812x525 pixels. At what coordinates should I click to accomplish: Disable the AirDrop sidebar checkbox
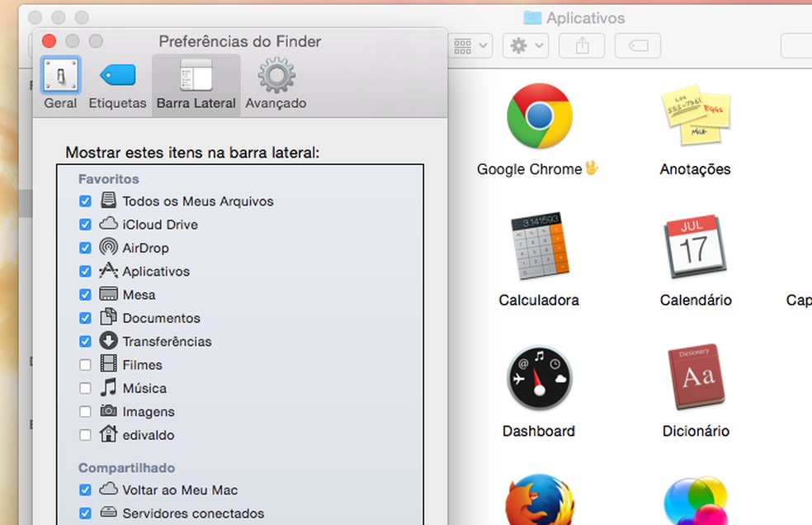tap(86, 248)
